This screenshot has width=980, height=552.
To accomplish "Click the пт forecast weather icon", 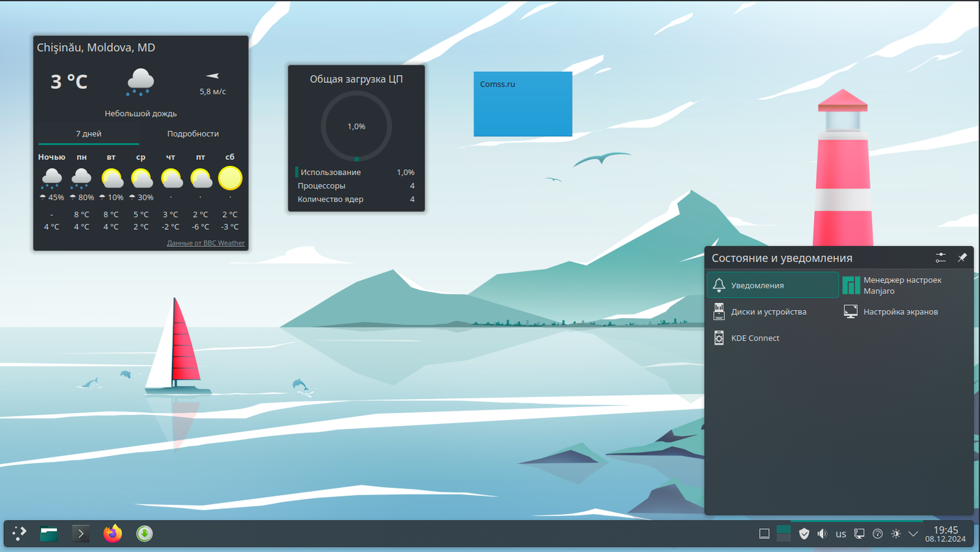I will pyautogui.click(x=201, y=178).
